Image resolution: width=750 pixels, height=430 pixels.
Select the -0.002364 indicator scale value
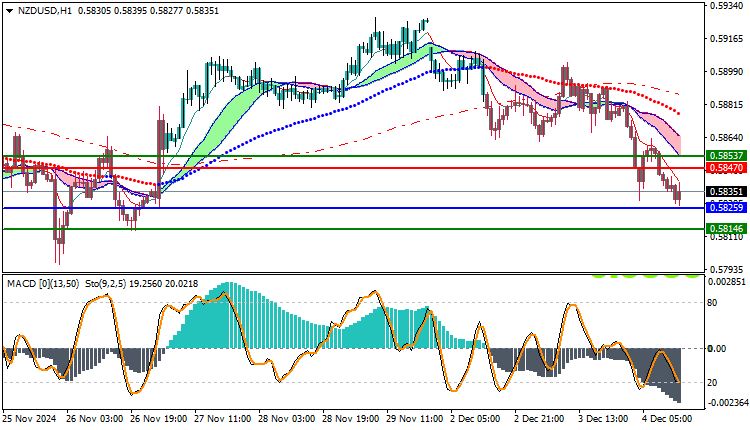coord(728,403)
